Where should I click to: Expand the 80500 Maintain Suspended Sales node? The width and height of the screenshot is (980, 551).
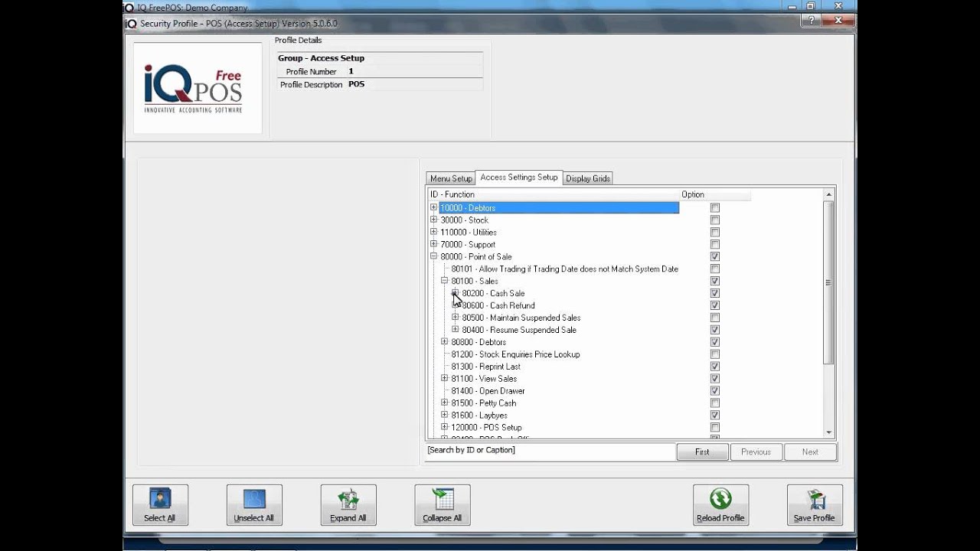point(456,317)
